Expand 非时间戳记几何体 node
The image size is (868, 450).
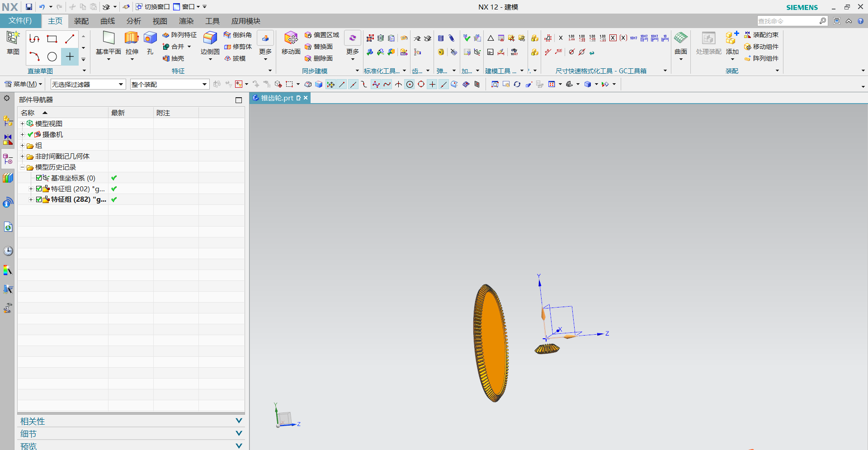[x=22, y=156]
